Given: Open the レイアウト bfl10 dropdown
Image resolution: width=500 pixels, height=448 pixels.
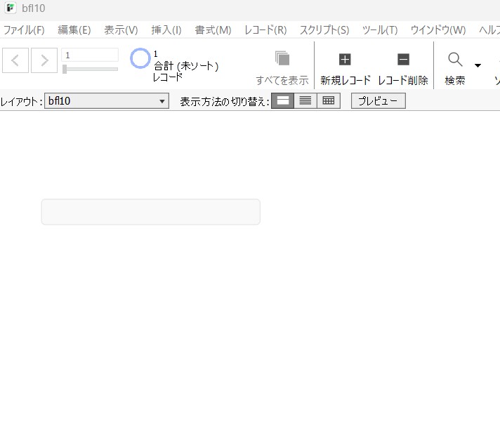Looking at the screenshot, I should pos(107,100).
